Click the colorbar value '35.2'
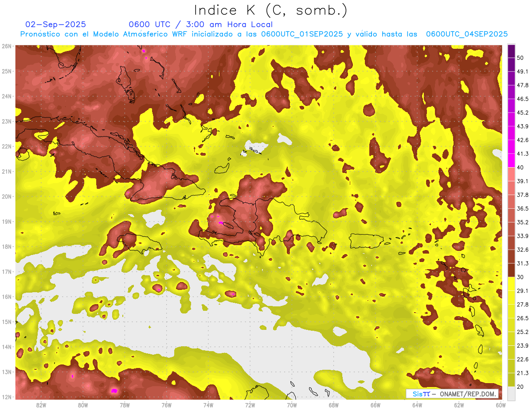Screen dimensions: 532x411 point(522,222)
